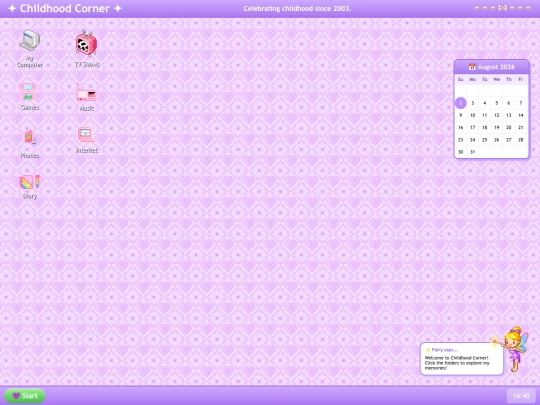Viewport: 540px width, 405px height.
Task: Select date 10 in the calendar
Action: [x=472, y=115]
